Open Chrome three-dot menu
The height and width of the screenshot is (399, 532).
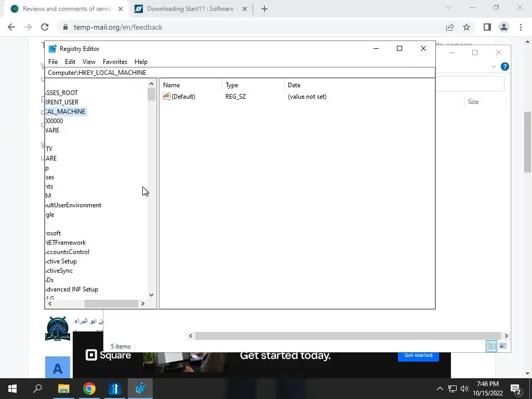click(x=521, y=27)
